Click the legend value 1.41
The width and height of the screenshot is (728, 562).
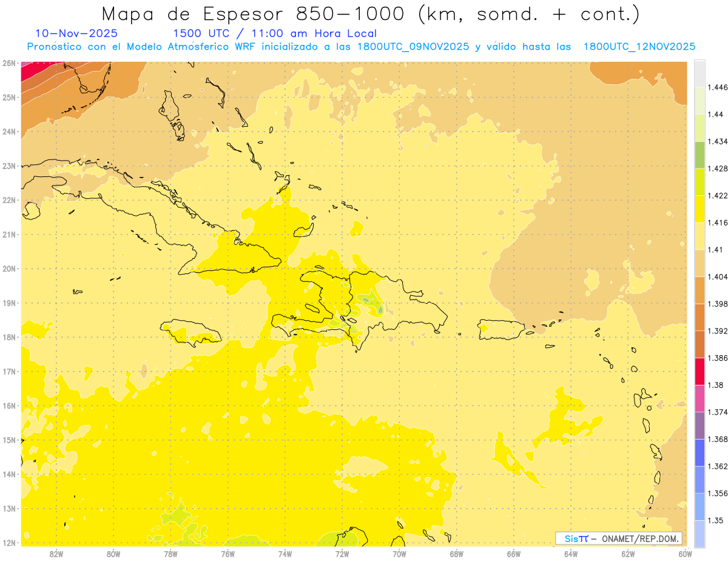715,250
